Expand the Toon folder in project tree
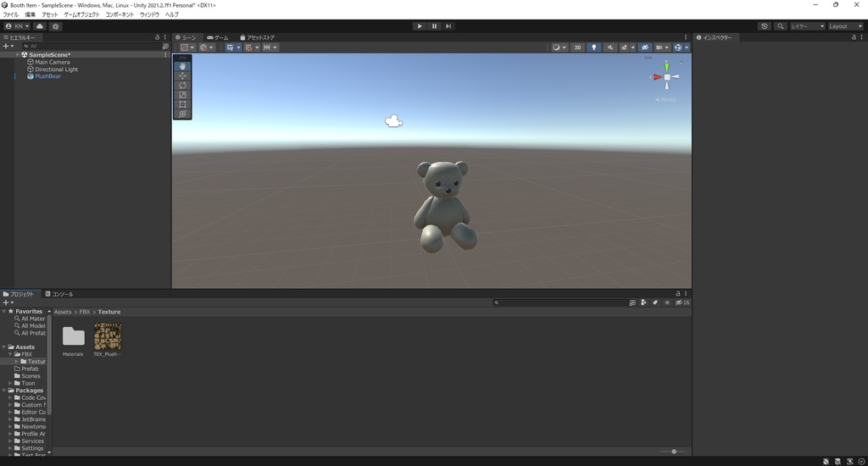Screen dimensions: 868x466 pyautogui.click(x=10, y=383)
